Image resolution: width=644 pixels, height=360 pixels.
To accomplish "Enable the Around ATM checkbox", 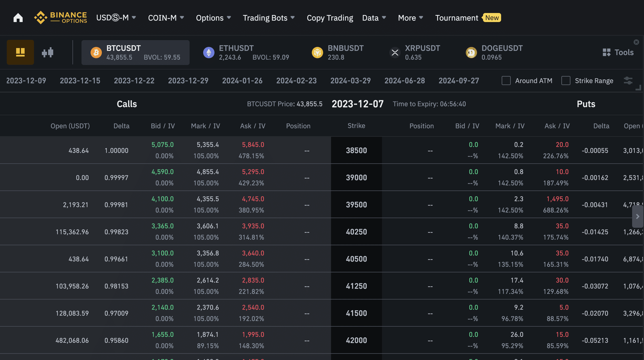I will 506,81.
